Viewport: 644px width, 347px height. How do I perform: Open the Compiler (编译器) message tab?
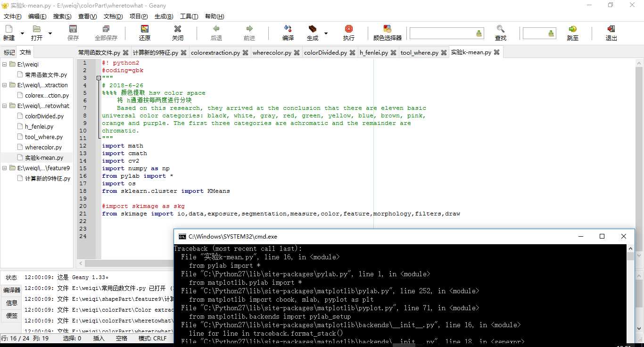[x=12, y=290]
